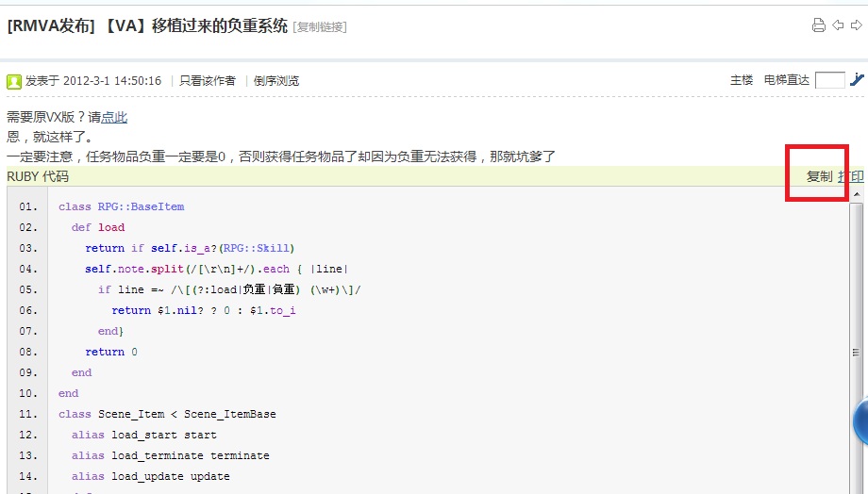Click code line 06 return $1.nil?

pos(203,310)
